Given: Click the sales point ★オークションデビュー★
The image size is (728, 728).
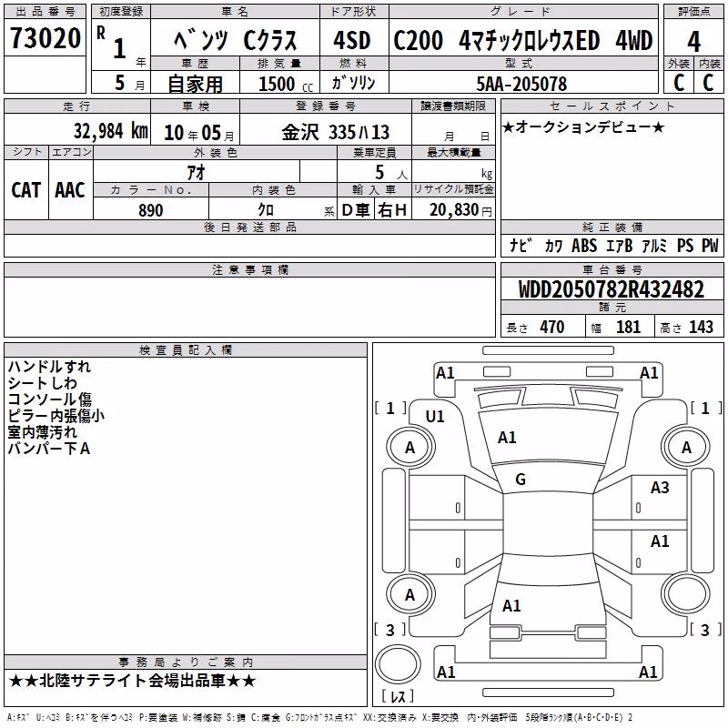Looking at the screenshot, I should click(583, 126).
